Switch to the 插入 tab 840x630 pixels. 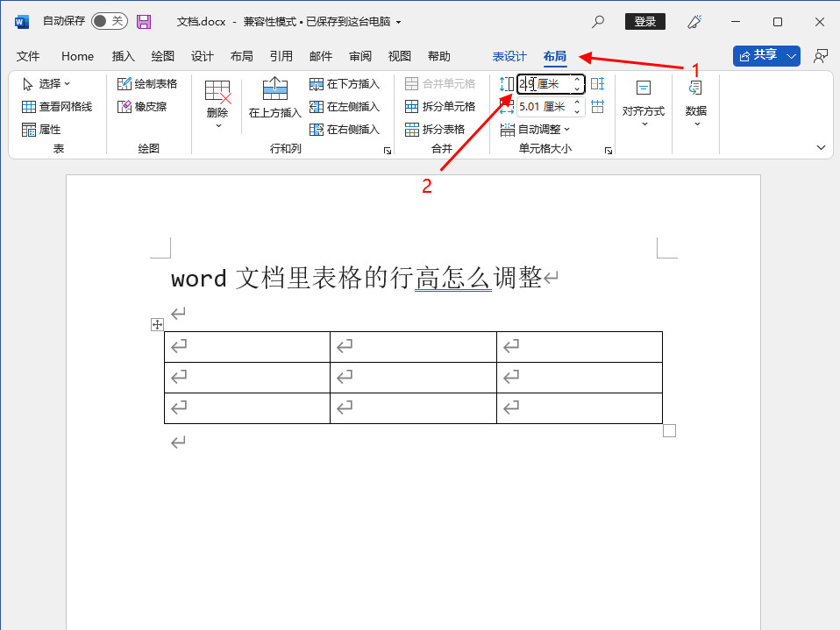pos(124,56)
